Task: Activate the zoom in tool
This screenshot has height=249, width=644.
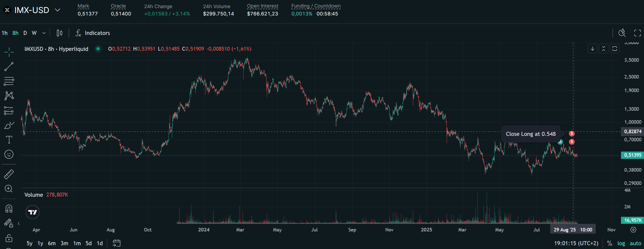Action: coord(9,189)
